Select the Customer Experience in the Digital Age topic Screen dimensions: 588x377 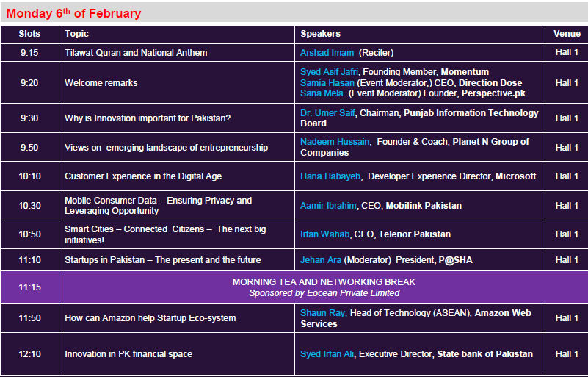tap(142, 176)
